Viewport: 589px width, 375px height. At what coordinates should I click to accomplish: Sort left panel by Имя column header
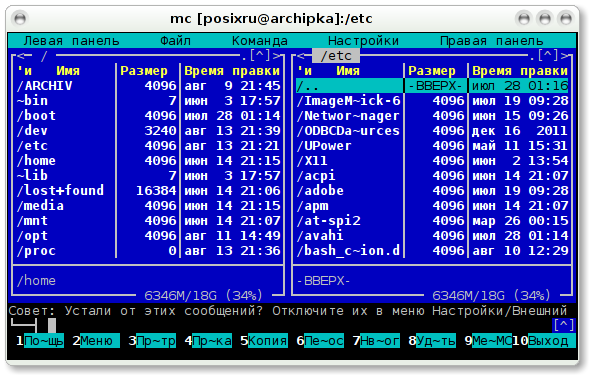pos(68,71)
